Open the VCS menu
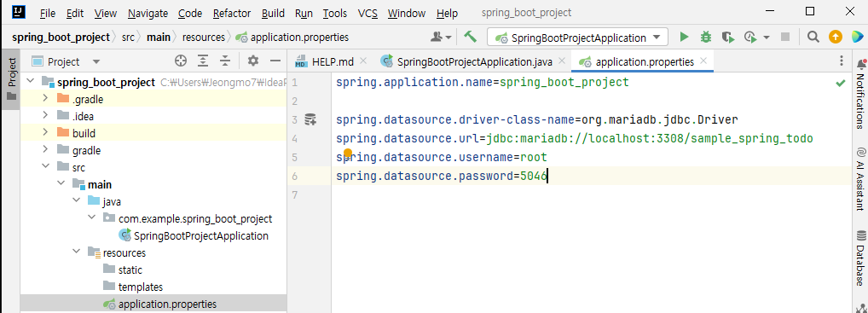Image resolution: width=868 pixels, height=313 pixels. click(x=368, y=13)
